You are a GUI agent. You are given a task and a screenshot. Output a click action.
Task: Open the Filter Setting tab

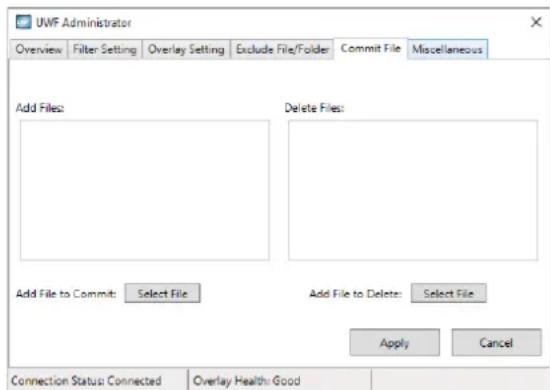point(105,49)
